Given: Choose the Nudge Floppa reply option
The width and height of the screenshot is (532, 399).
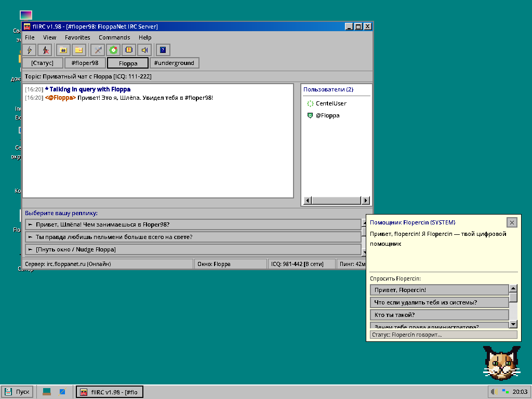Looking at the screenshot, I should [193, 249].
